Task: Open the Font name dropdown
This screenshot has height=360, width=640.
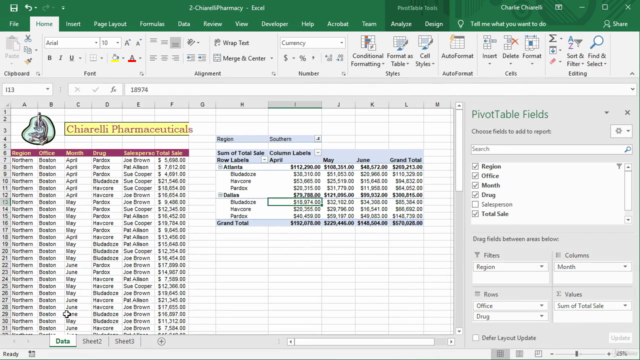Action: [x=96, y=43]
